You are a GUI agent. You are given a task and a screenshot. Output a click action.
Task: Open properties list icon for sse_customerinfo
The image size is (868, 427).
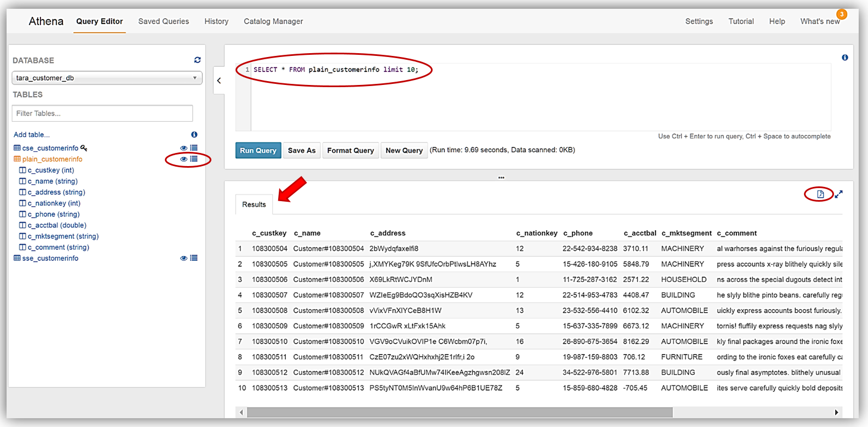tap(194, 258)
